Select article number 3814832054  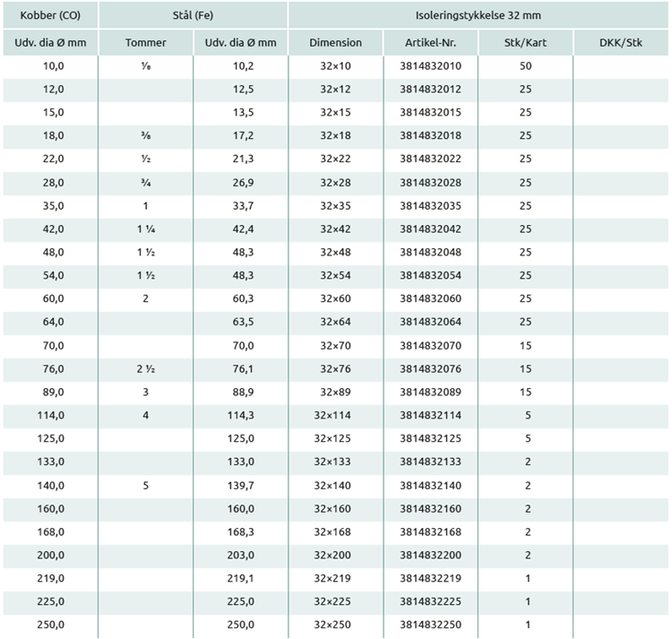click(431, 275)
